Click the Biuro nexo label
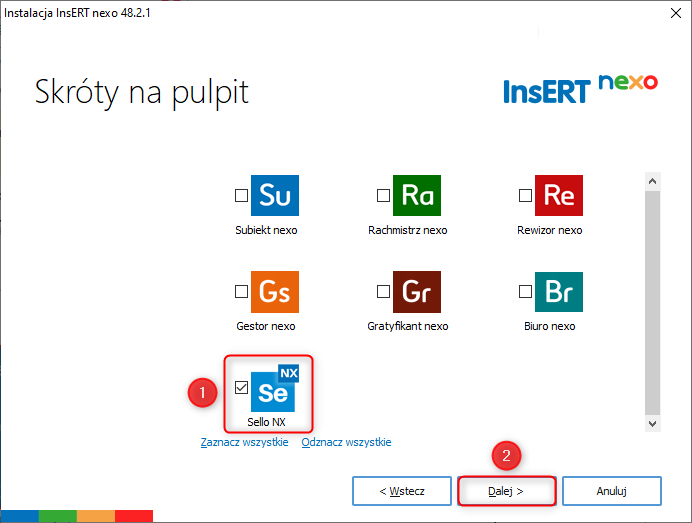Image resolution: width=692 pixels, height=523 pixels. 550,326
